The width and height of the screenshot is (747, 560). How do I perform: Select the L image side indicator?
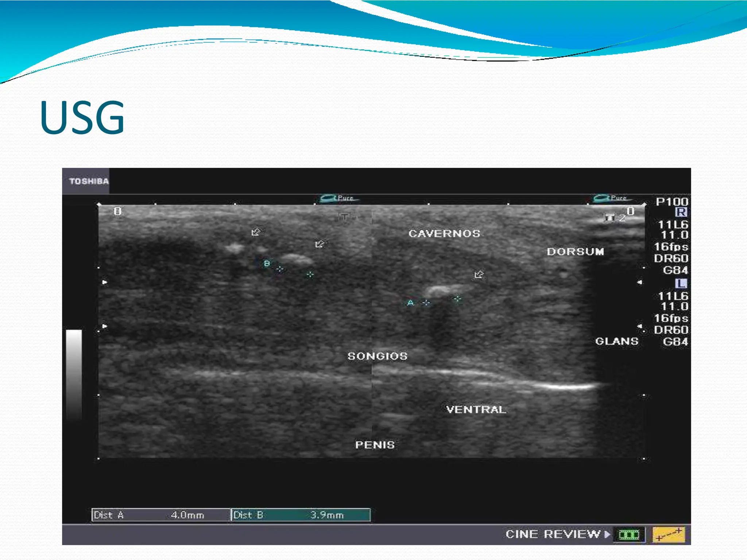coord(681,283)
